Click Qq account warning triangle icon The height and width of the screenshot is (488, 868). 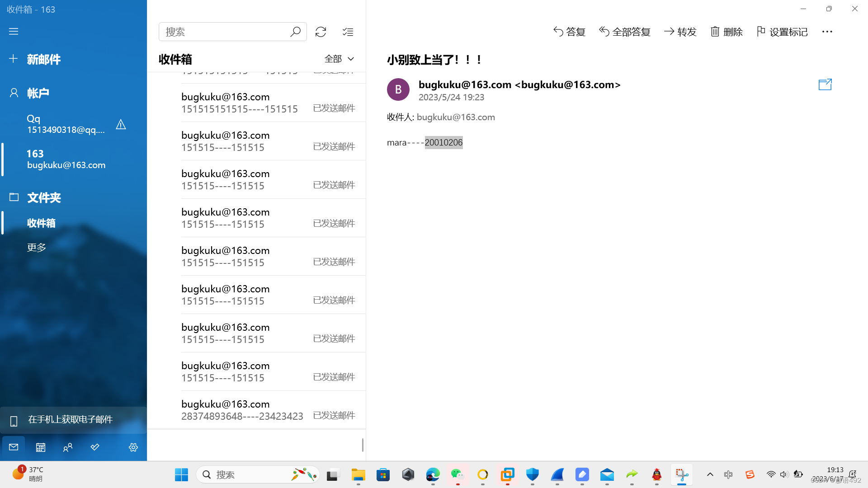(121, 124)
